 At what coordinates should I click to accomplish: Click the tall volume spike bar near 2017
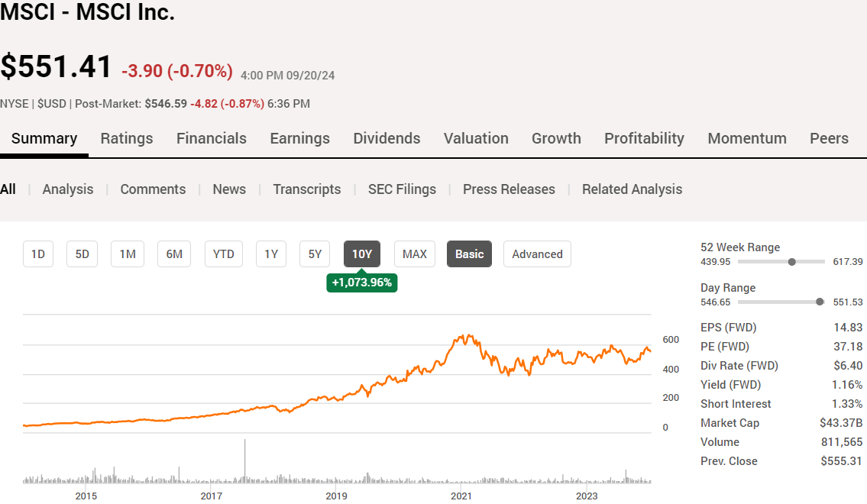pos(245,461)
